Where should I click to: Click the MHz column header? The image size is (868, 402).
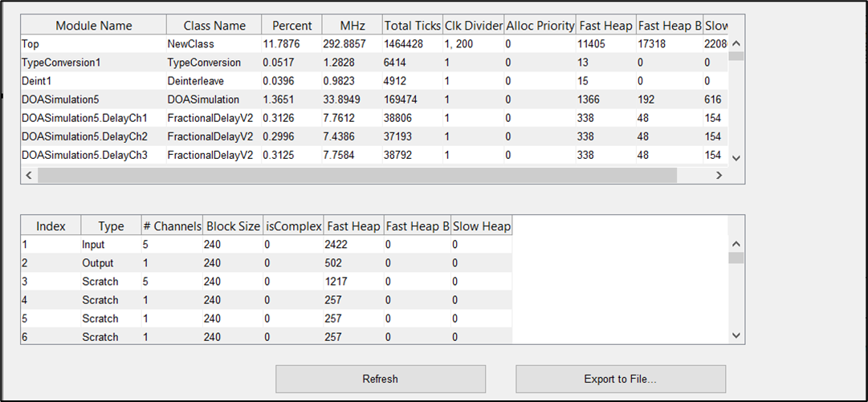click(x=352, y=26)
